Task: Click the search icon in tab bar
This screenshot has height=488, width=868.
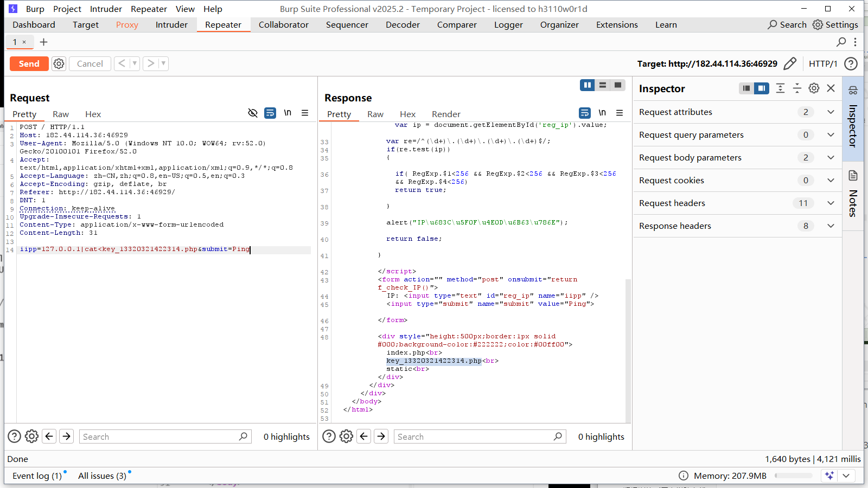Action: [841, 42]
